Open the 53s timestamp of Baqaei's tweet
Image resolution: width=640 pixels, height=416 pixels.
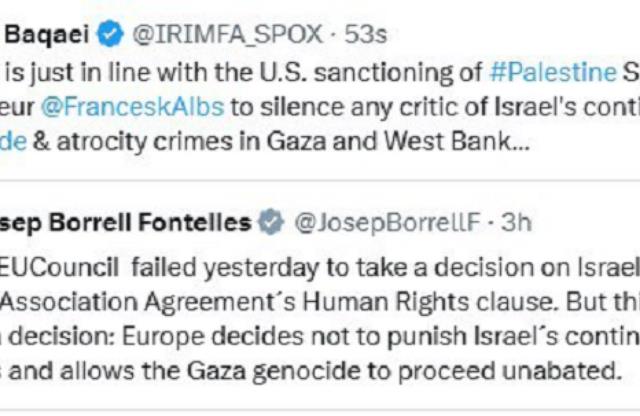tap(366, 34)
